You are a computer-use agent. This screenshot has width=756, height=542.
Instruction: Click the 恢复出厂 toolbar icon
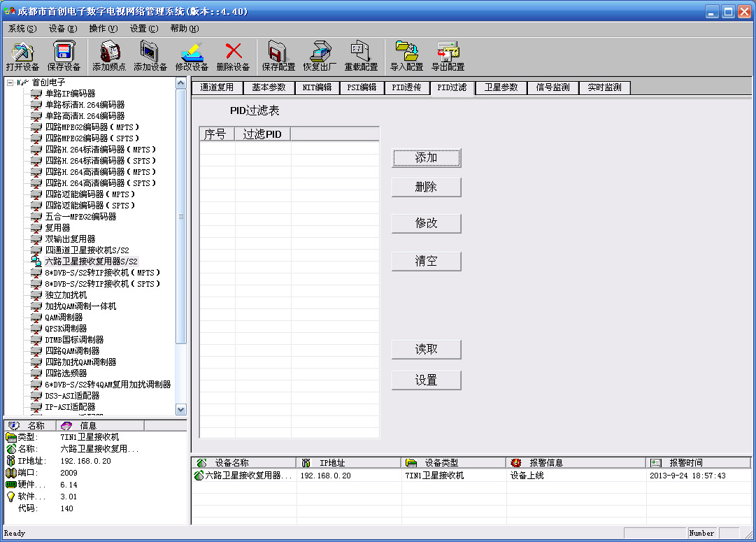coord(320,51)
